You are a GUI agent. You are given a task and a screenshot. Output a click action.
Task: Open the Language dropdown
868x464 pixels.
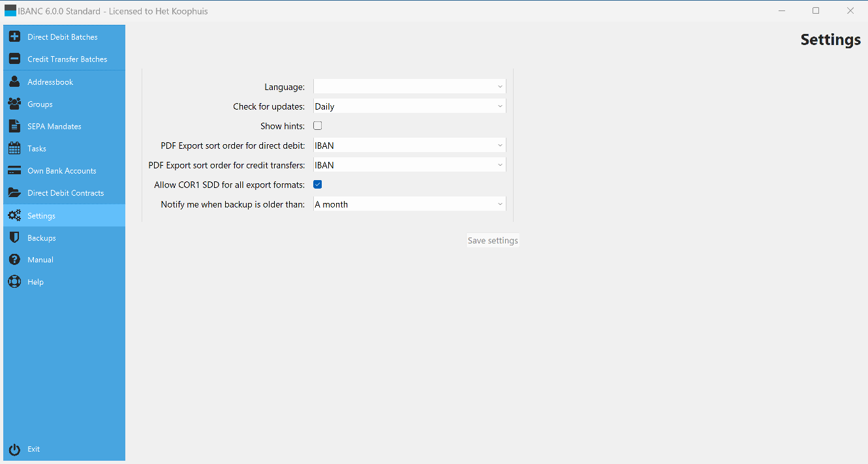[409, 87]
